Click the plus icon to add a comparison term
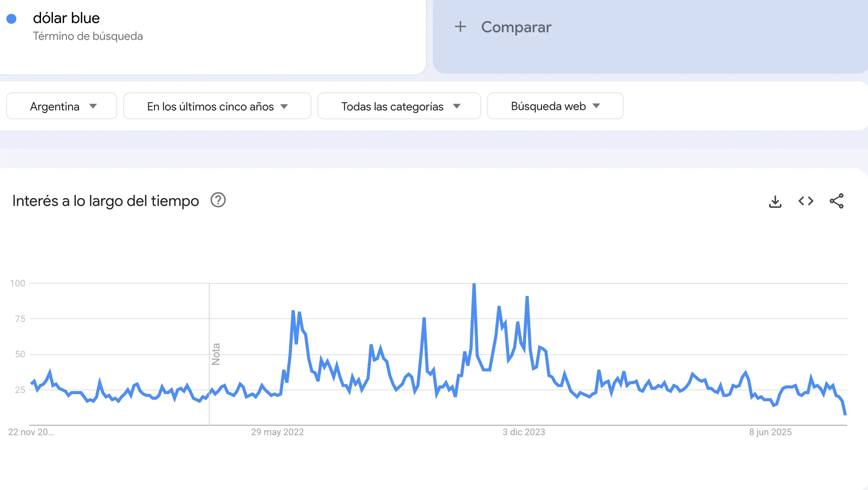 (460, 27)
